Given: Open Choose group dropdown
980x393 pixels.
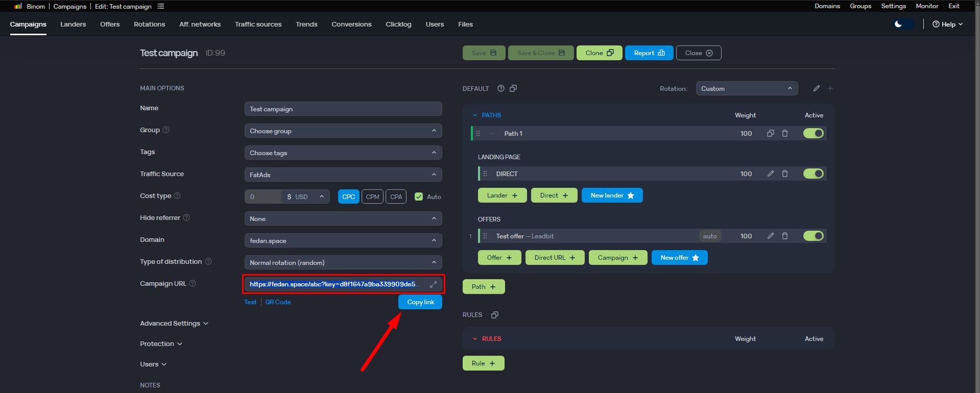Looking at the screenshot, I should tap(343, 131).
